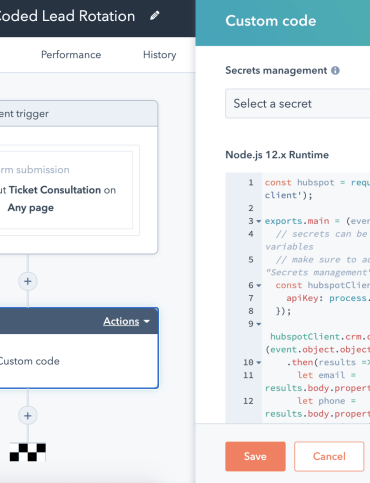This screenshot has width=370, height=483.
Task: Click the enrollment trigger header
Action: click(78, 114)
